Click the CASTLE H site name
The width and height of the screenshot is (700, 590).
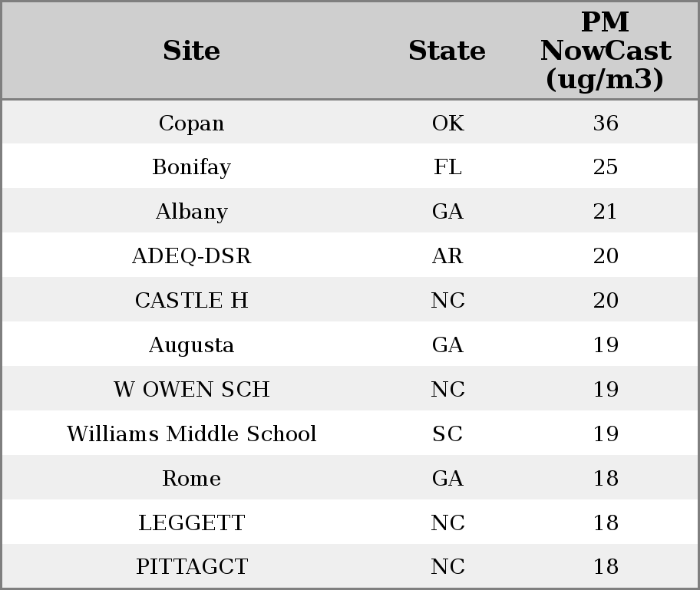click(191, 301)
